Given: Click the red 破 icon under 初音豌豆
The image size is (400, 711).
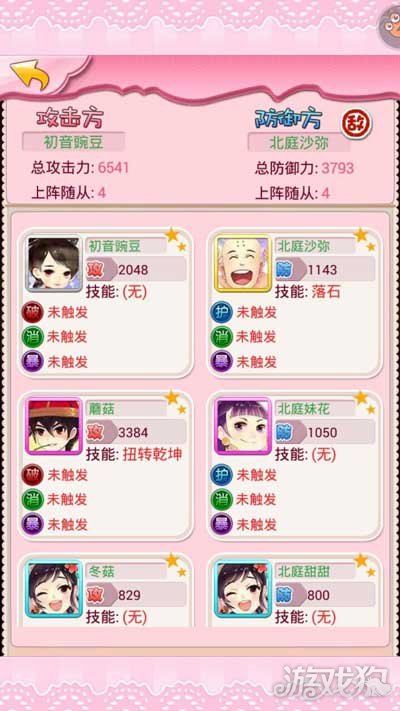Looking at the screenshot, I should (33, 312).
